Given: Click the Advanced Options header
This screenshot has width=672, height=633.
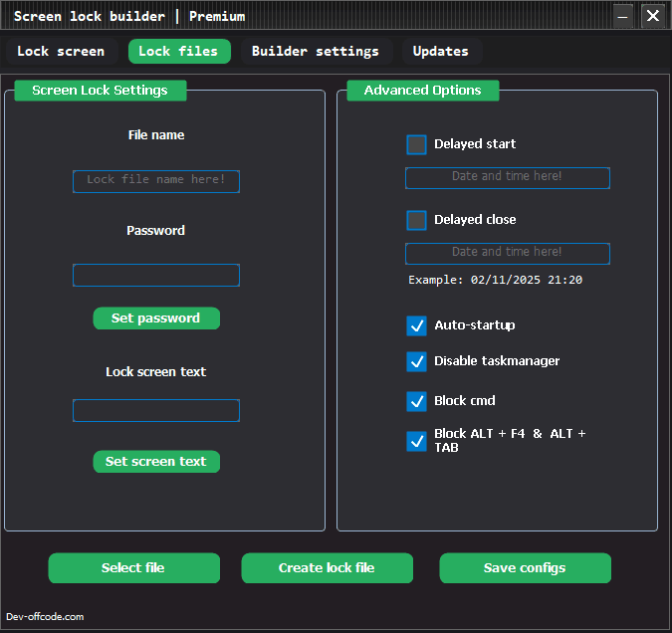Looking at the screenshot, I should (422, 91).
